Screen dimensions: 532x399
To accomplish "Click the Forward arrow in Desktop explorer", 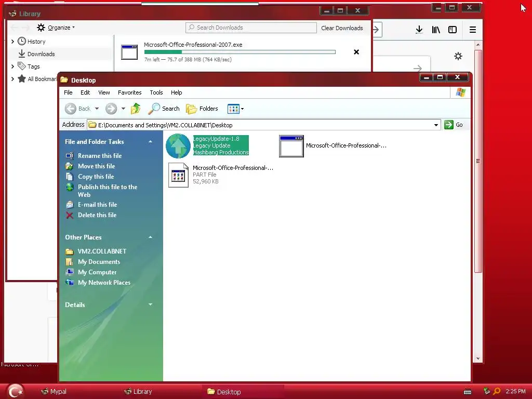I will coord(111,109).
